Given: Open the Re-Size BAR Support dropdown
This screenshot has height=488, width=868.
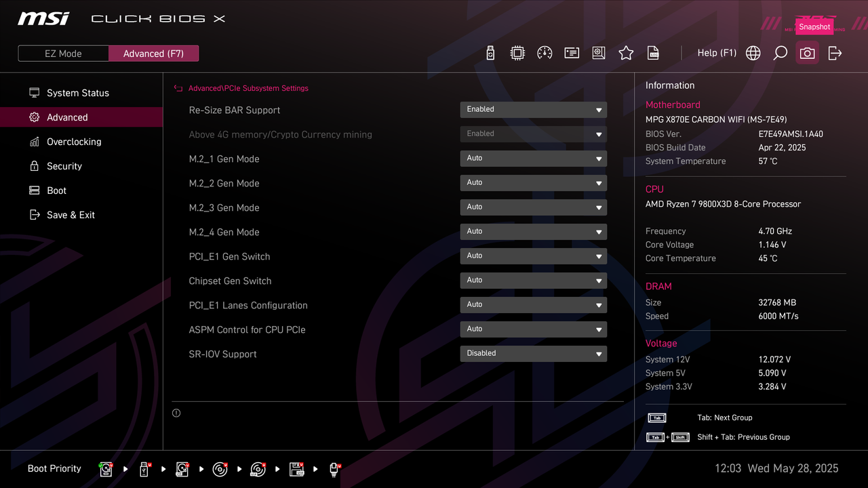Looking at the screenshot, I should 533,110.
